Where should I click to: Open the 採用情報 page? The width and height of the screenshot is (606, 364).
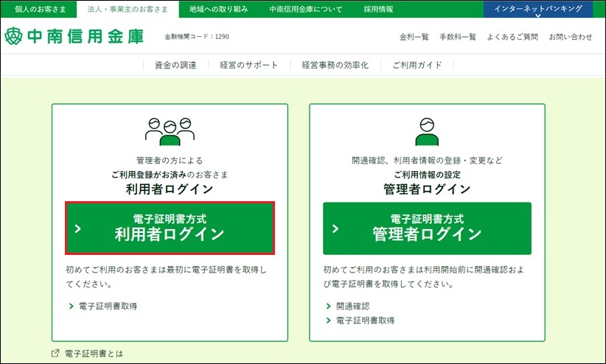[378, 10]
